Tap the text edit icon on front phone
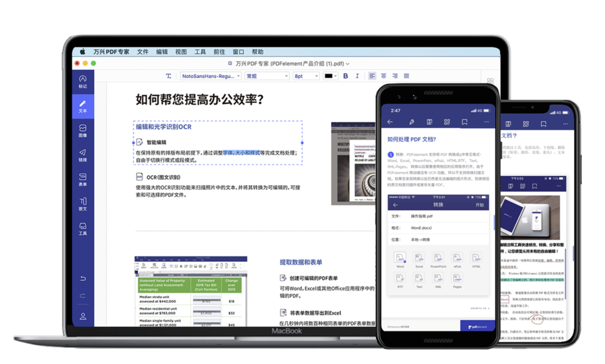 click(429, 122)
